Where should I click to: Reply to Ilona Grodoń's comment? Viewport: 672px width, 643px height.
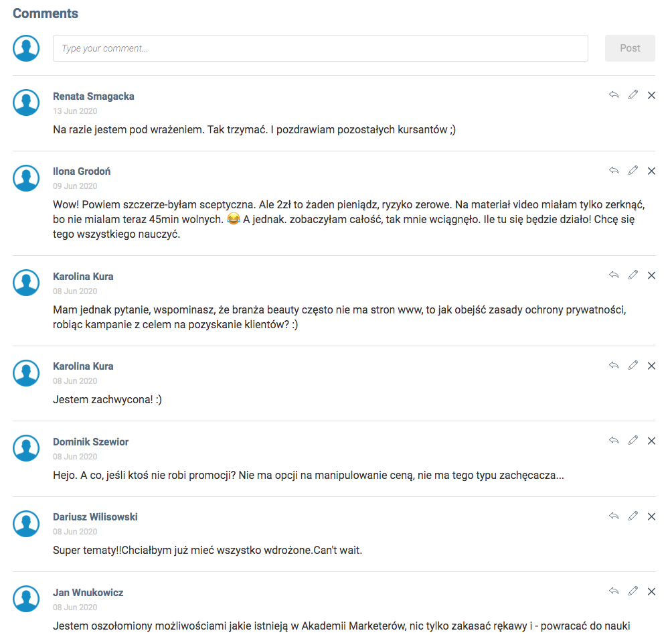[x=614, y=171]
